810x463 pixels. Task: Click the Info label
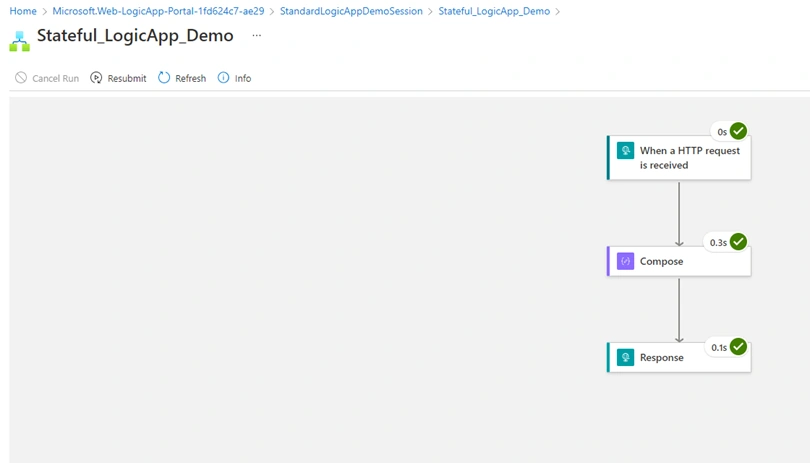(x=243, y=79)
